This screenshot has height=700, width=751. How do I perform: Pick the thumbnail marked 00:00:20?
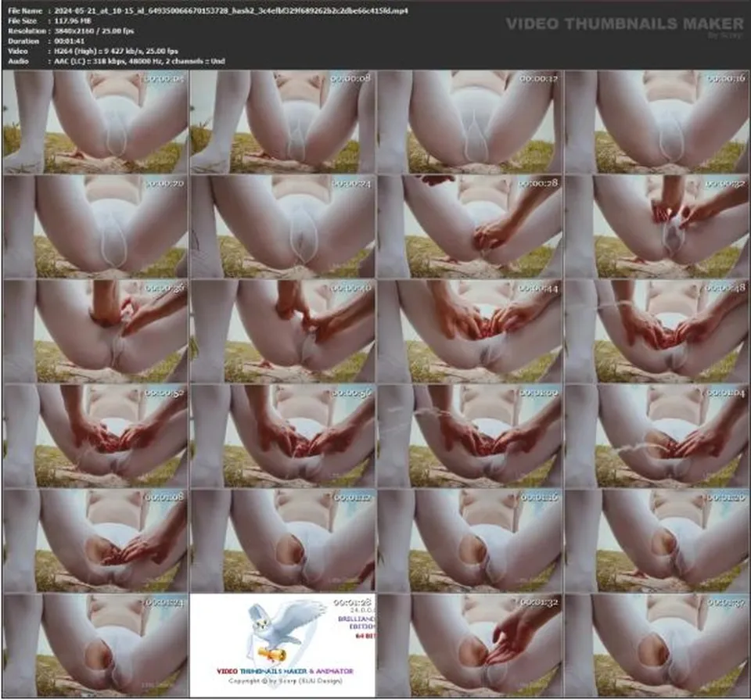coord(95,227)
